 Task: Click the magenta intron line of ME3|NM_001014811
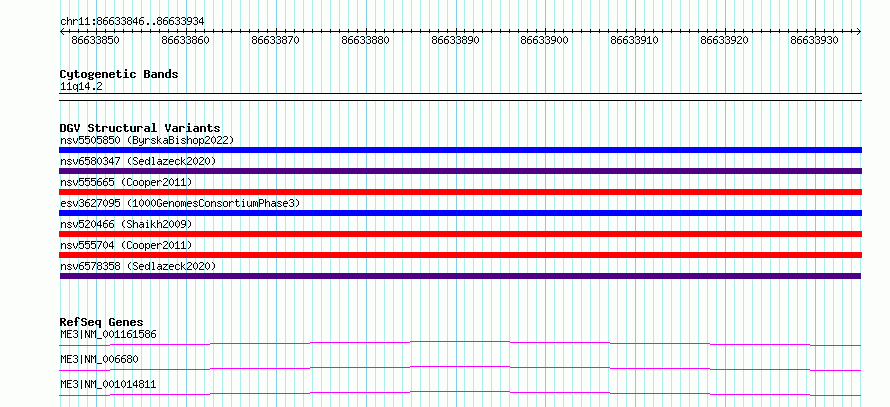coord(460,393)
